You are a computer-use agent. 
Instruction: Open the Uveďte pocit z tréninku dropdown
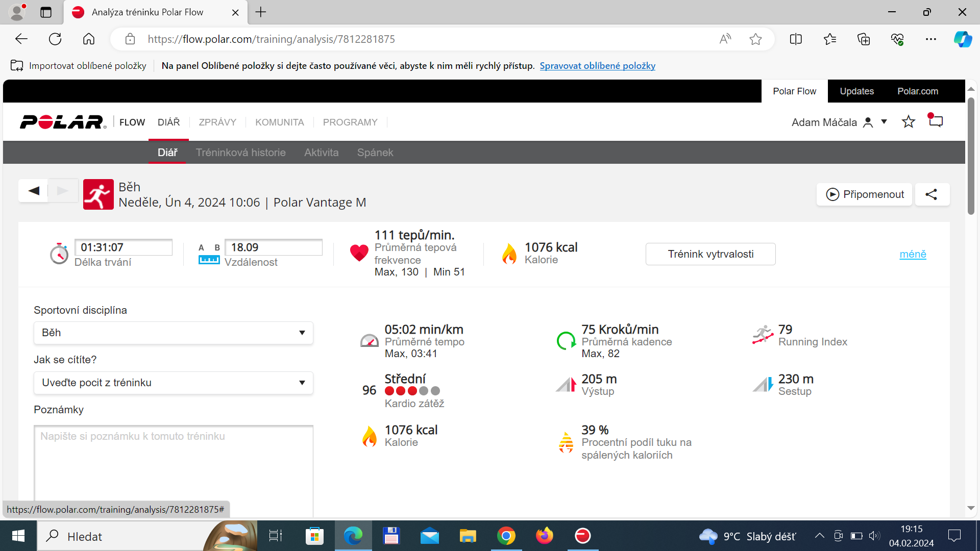pos(174,383)
